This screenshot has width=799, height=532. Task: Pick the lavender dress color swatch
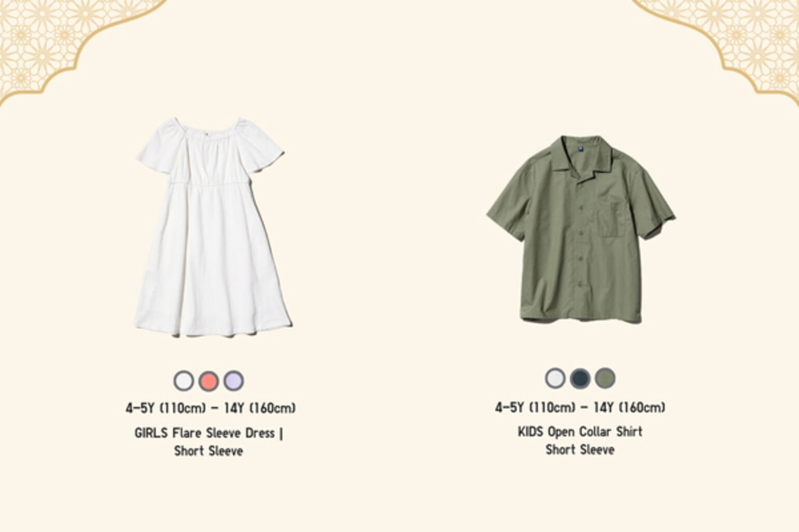pos(233,381)
